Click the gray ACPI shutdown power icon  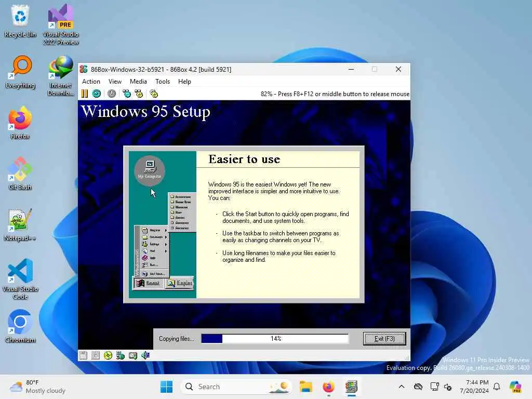point(112,94)
